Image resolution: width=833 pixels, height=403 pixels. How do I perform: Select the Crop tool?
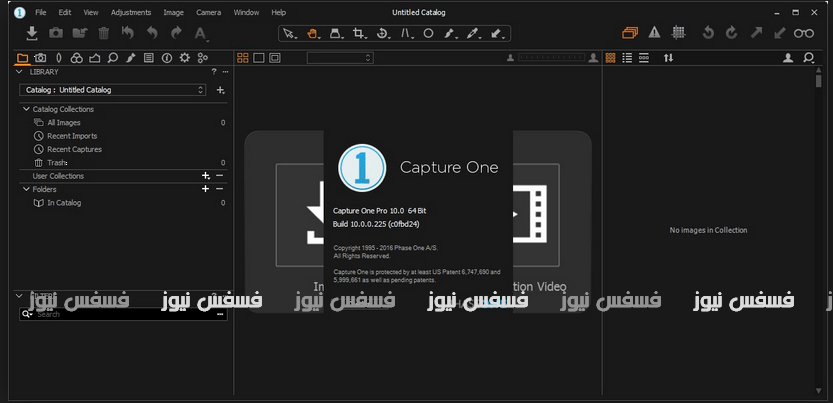tap(359, 33)
